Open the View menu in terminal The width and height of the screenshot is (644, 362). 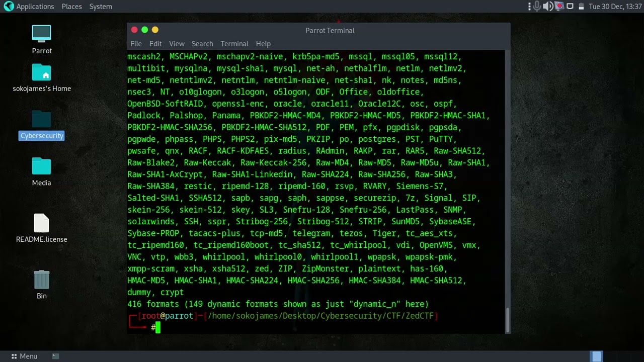pyautogui.click(x=177, y=44)
